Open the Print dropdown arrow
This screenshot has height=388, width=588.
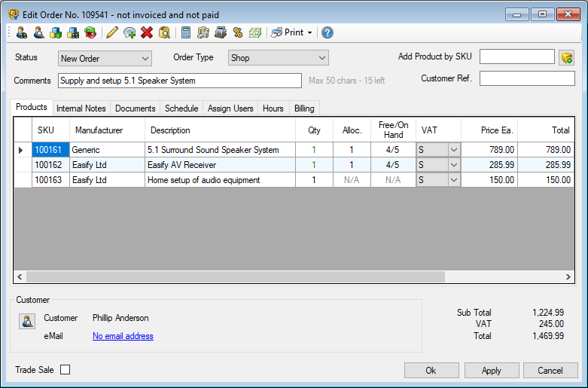(x=309, y=33)
